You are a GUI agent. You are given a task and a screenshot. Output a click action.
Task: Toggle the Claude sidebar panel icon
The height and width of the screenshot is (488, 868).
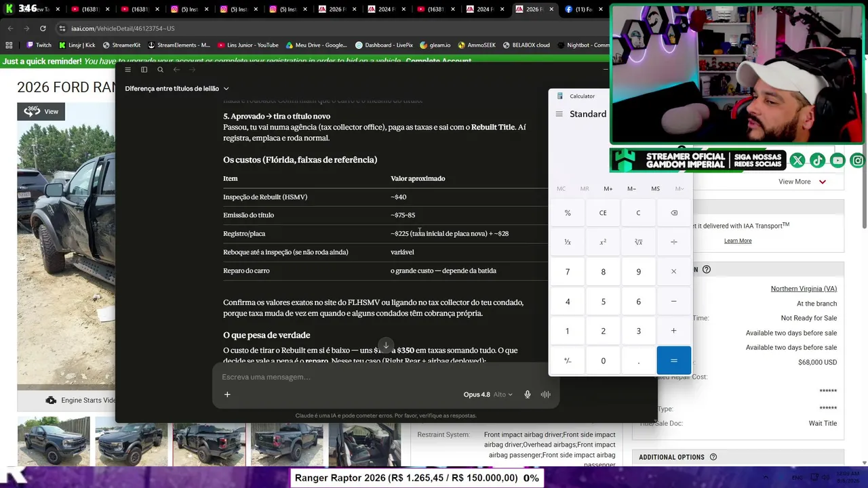144,69
